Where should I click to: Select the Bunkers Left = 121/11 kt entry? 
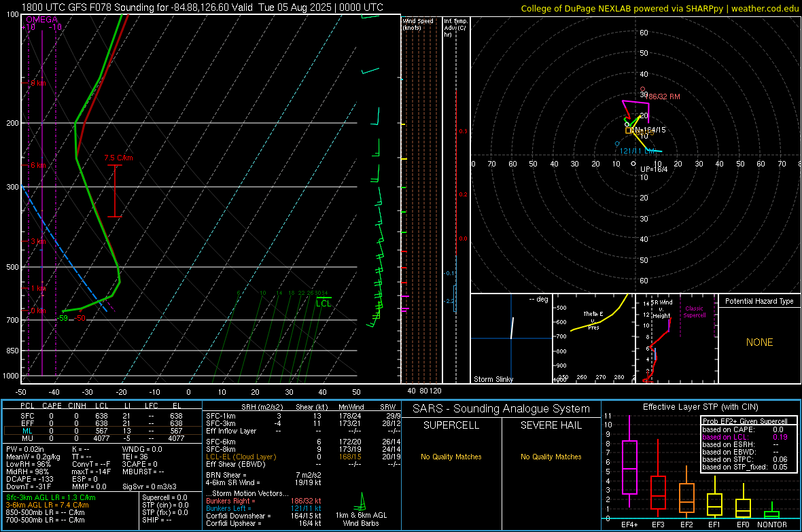tap(264, 508)
